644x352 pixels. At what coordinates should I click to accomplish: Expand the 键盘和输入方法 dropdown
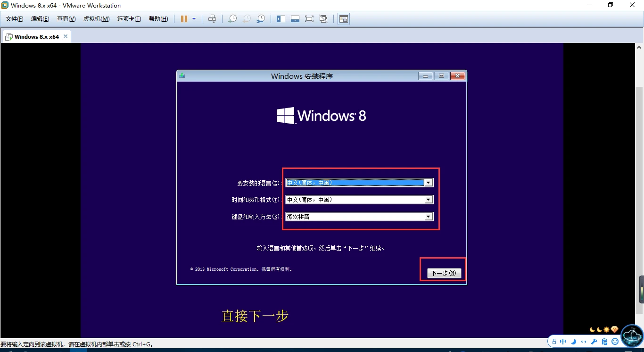[x=428, y=217]
